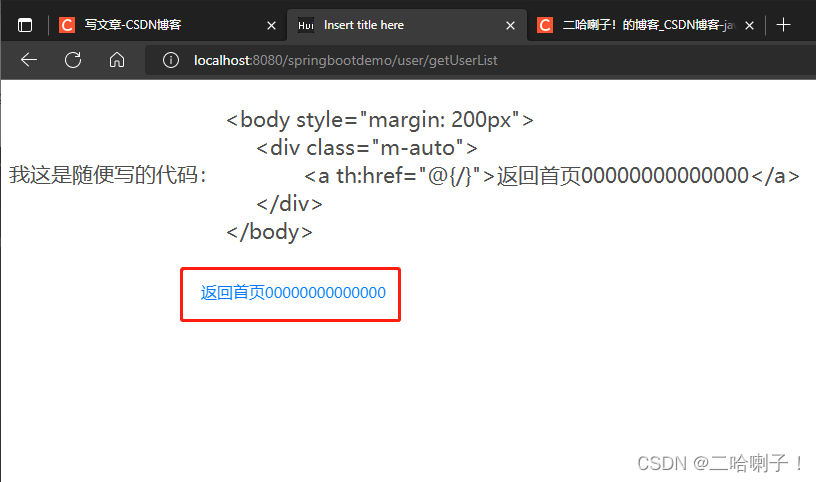
Task: Select the Insert title here tab
Action: (407, 25)
